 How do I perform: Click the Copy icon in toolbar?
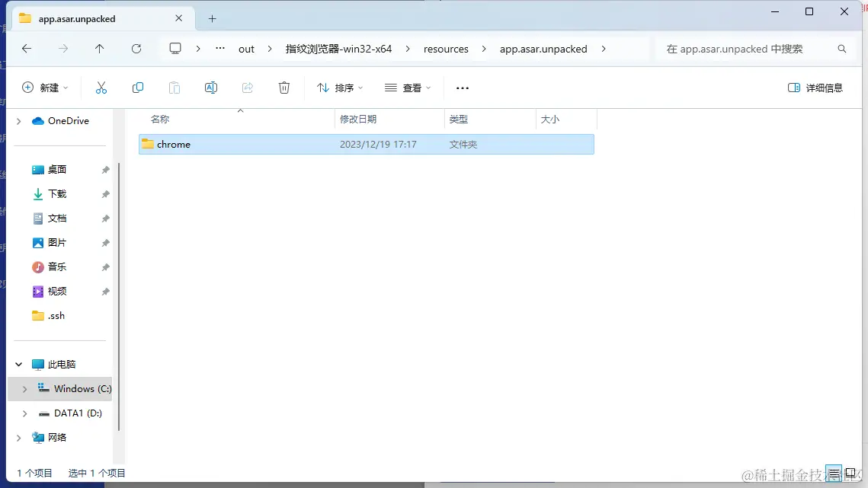138,88
